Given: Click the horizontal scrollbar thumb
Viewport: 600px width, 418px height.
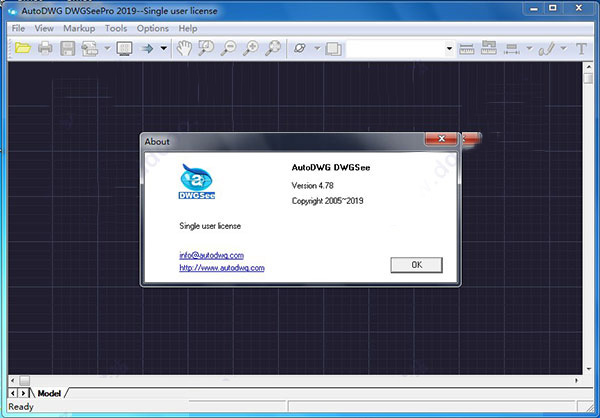Looking at the screenshot, I should [x=25, y=380].
